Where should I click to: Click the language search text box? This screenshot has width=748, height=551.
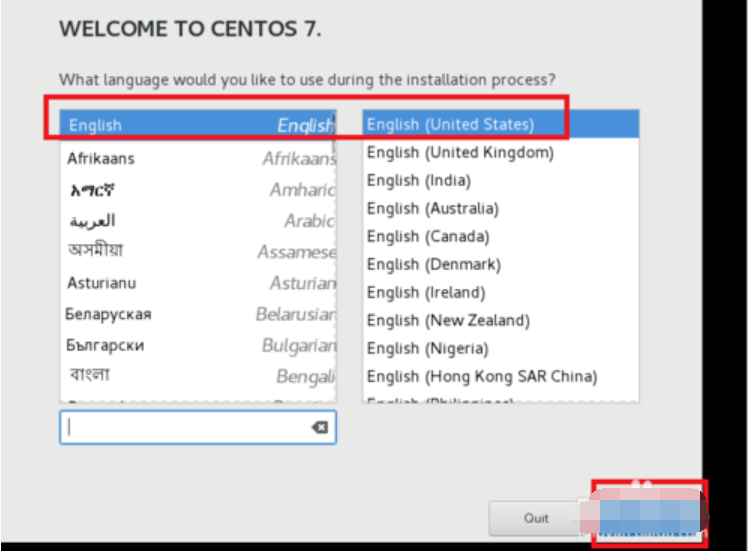(x=185, y=427)
